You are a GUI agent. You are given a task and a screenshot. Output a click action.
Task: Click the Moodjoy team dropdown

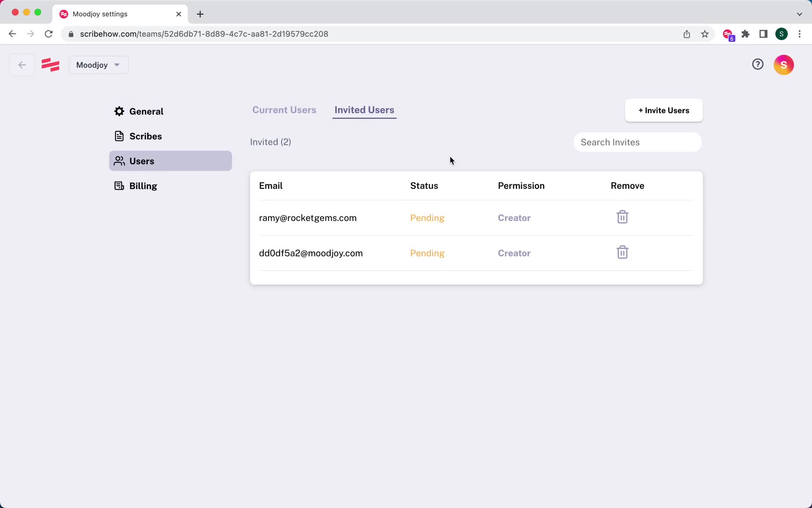(97, 64)
